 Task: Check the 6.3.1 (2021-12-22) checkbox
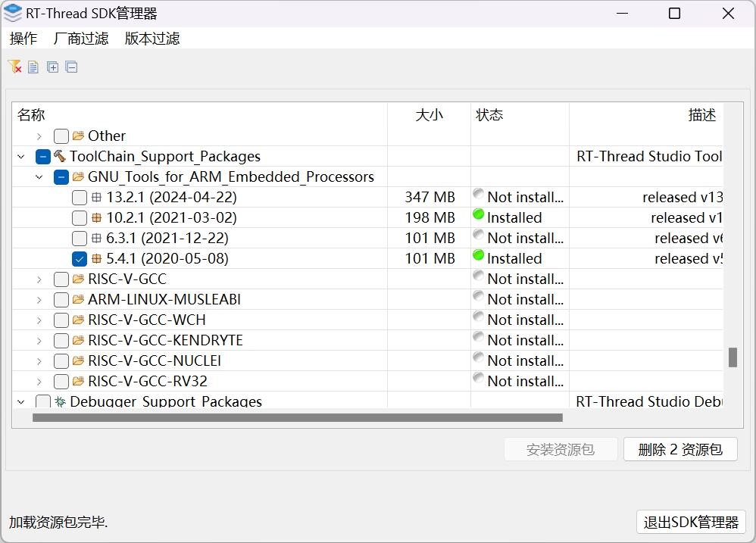tap(80, 239)
